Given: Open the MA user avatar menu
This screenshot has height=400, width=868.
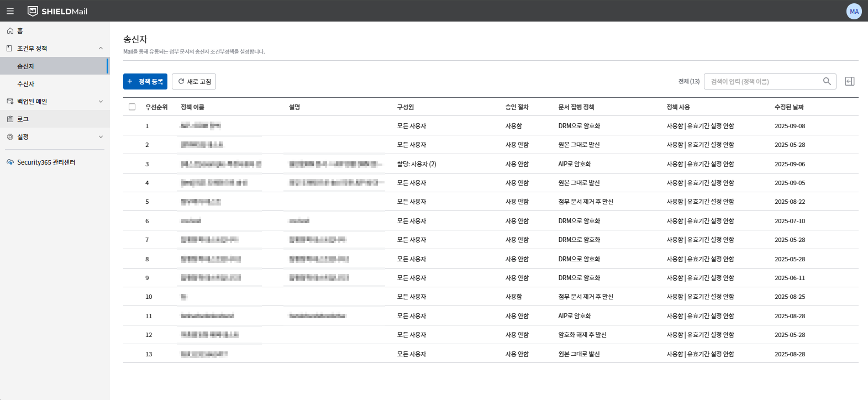Looking at the screenshot, I should click(854, 11).
